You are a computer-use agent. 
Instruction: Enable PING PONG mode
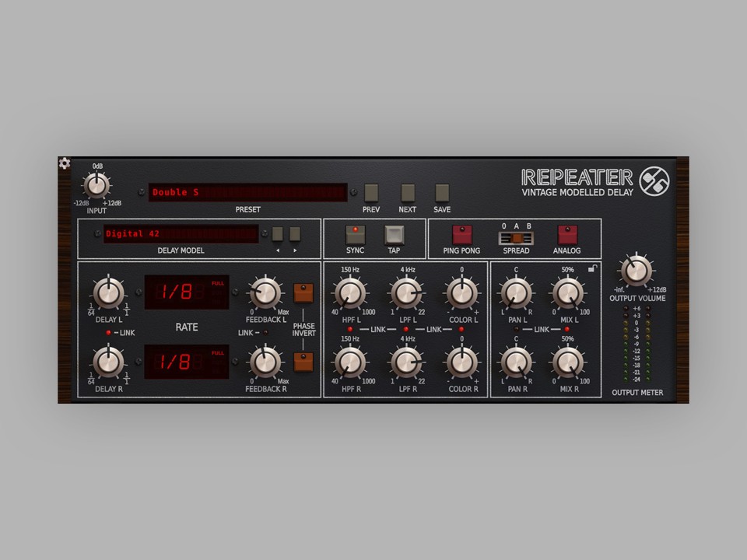point(461,235)
